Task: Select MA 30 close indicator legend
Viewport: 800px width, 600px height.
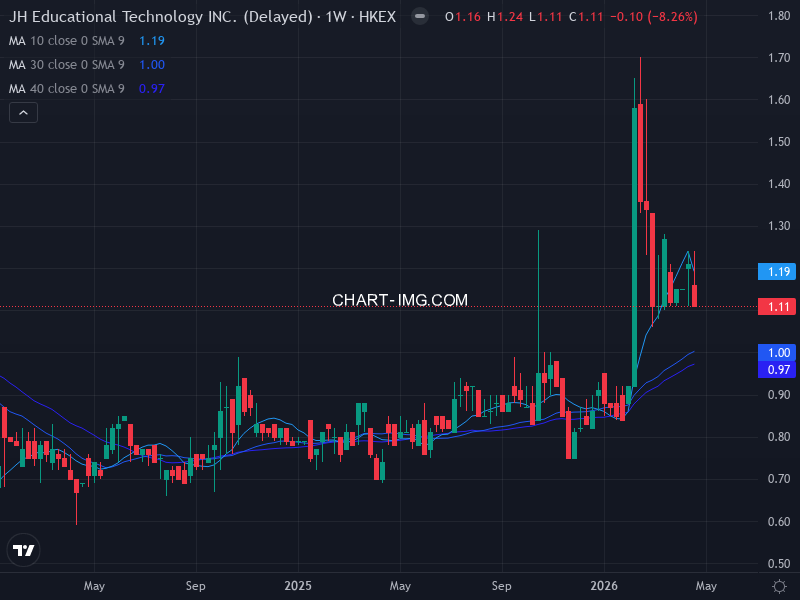Action: click(x=67, y=65)
